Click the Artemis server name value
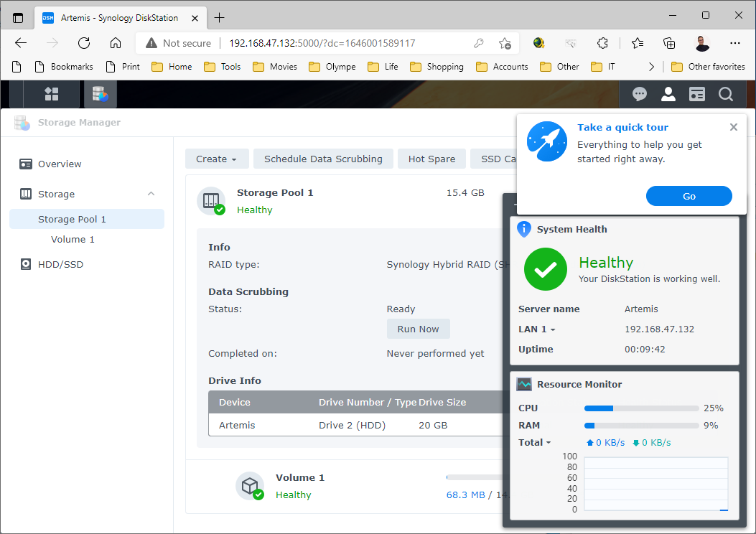Viewport: 756px width, 534px height. tap(641, 309)
